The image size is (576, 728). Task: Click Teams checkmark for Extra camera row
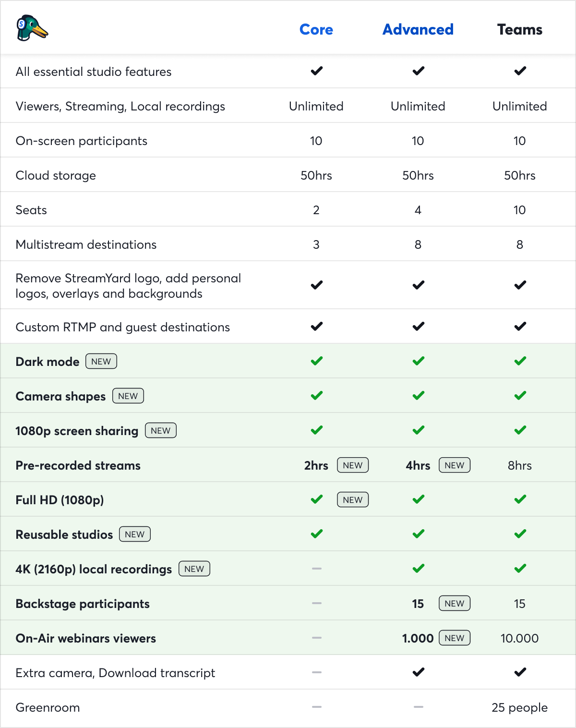pos(520,672)
